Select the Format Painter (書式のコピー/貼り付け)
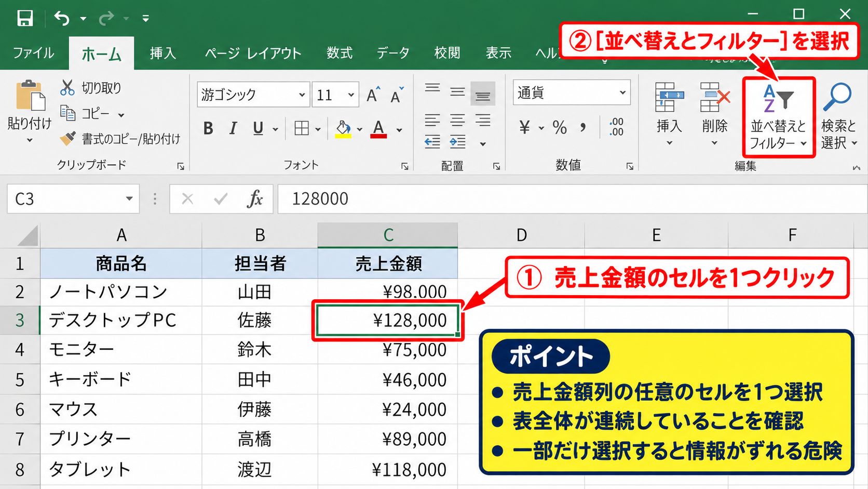Viewport: 868px width, 489px height. coord(120,139)
